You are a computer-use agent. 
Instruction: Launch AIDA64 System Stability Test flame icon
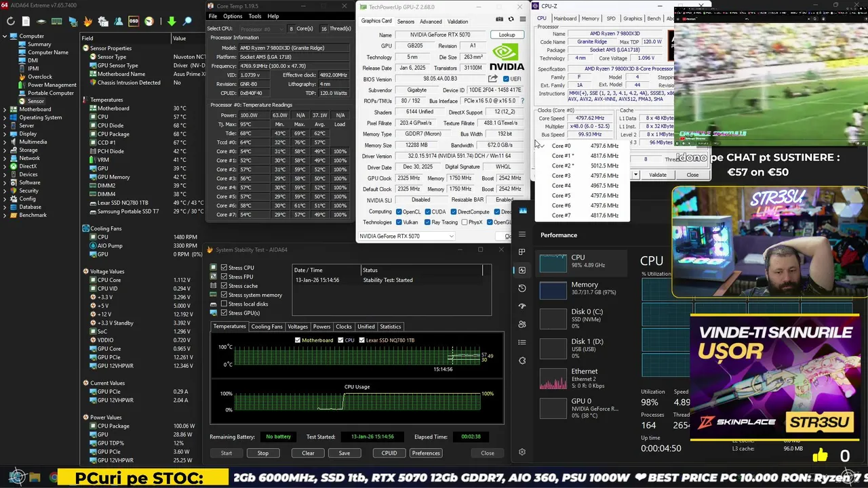(x=87, y=21)
